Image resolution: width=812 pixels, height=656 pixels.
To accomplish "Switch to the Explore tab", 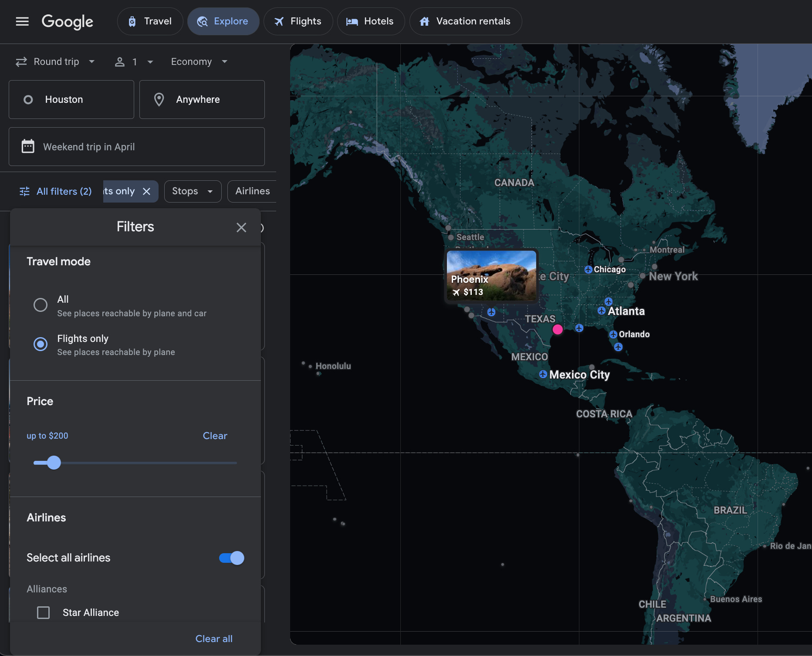I will coord(223,21).
